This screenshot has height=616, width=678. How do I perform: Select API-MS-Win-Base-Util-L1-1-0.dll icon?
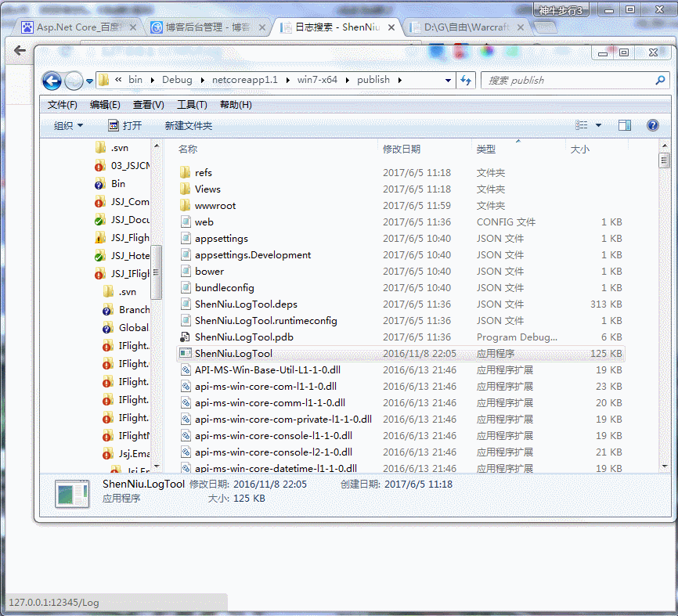186,370
